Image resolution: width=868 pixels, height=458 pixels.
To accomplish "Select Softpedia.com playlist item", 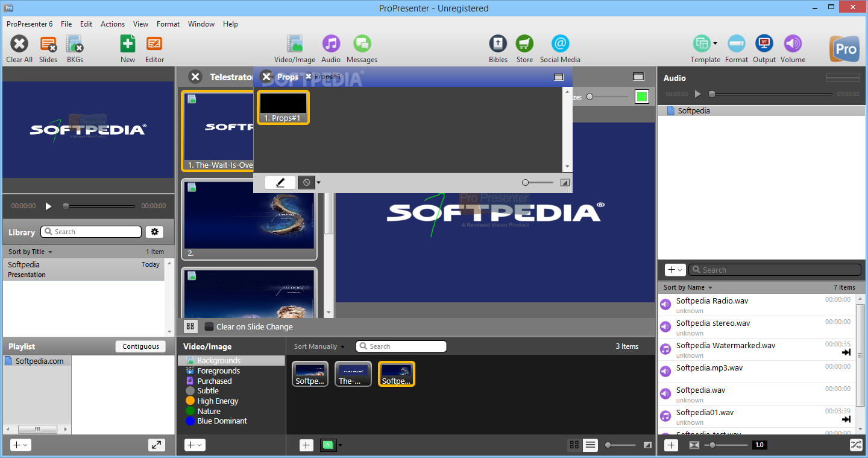I will click(x=37, y=361).
